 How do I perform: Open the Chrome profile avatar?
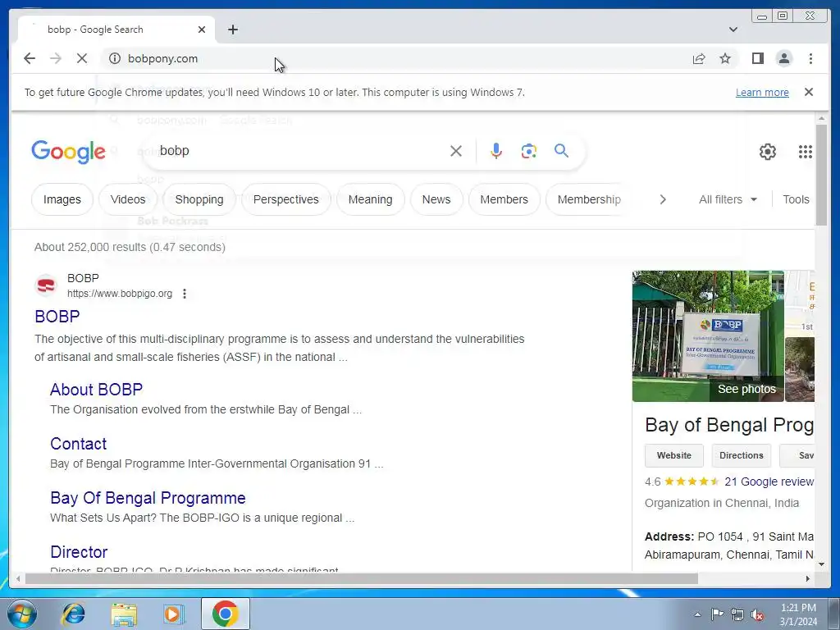coord(783,58)
